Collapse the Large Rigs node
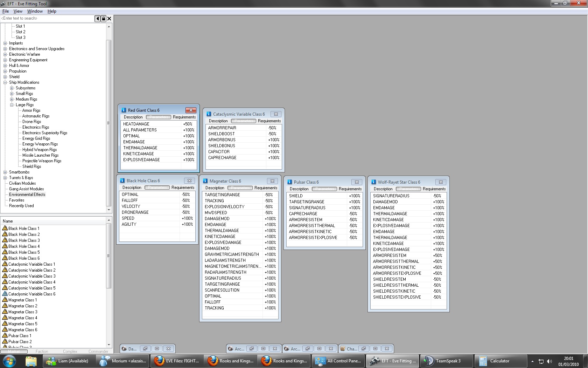This screenshot has height=368, width=588. tap(12, 105)
